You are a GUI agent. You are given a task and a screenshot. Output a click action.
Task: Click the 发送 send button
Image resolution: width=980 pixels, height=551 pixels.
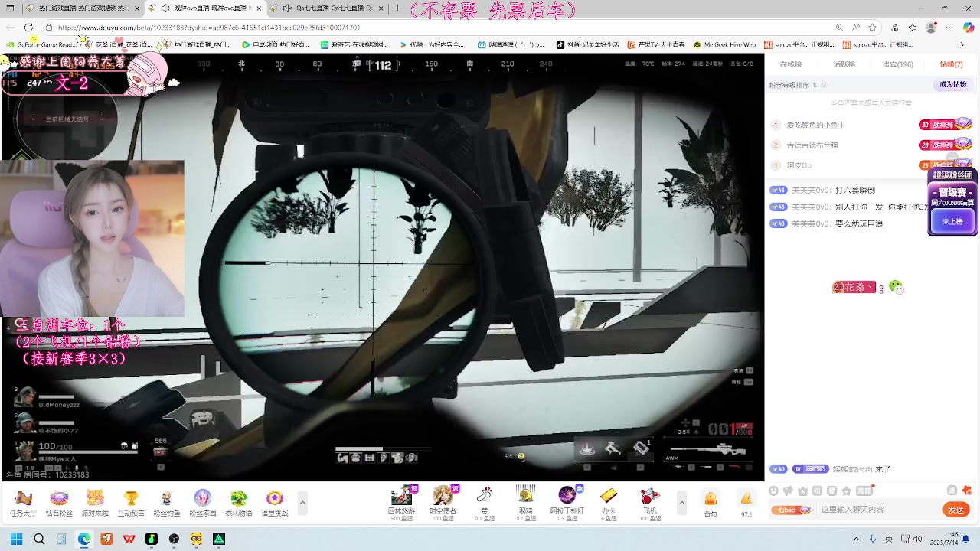(956, 510)
